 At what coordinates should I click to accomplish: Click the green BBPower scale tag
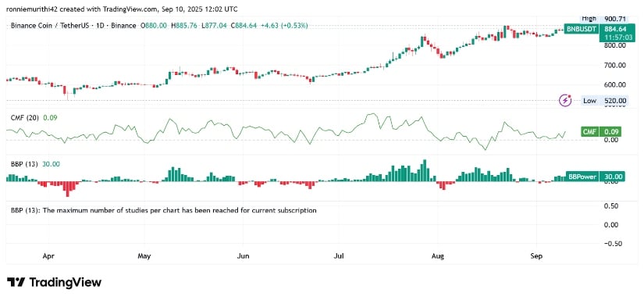pyautogui.click(x=582, y=177)
